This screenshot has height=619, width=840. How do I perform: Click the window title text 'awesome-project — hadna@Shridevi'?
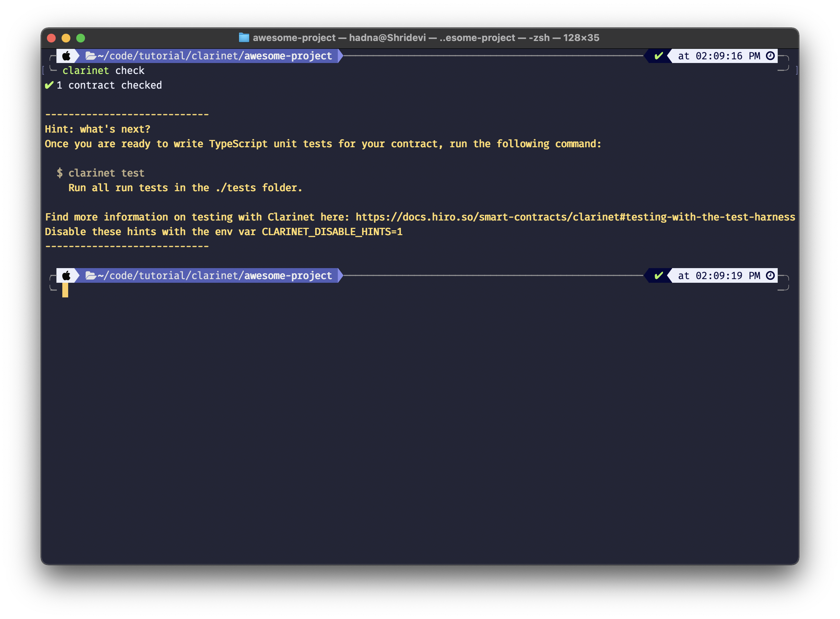tap(339, 37)
